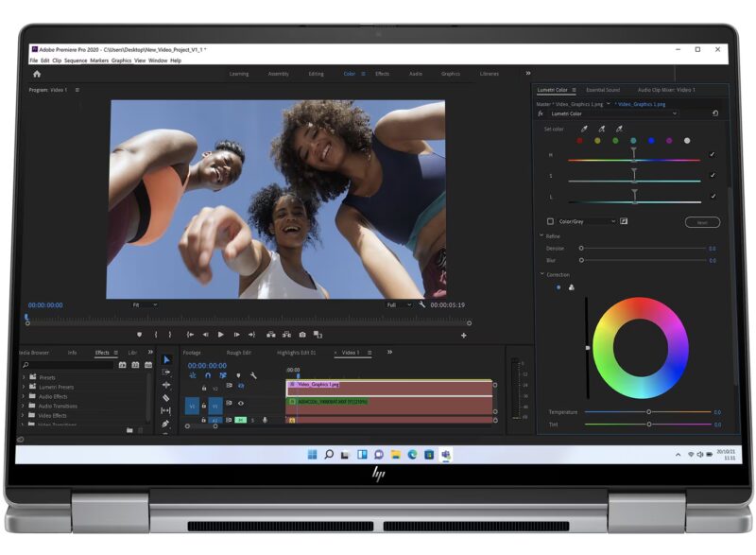The height and width of the screenshot is (555, 756).
Task: Mute audio track A1 with M button
Action: [x=240, y=420]
